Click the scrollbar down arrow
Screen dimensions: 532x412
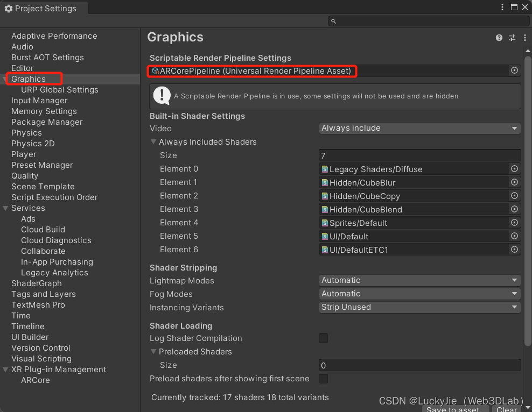tap(528, 407)
